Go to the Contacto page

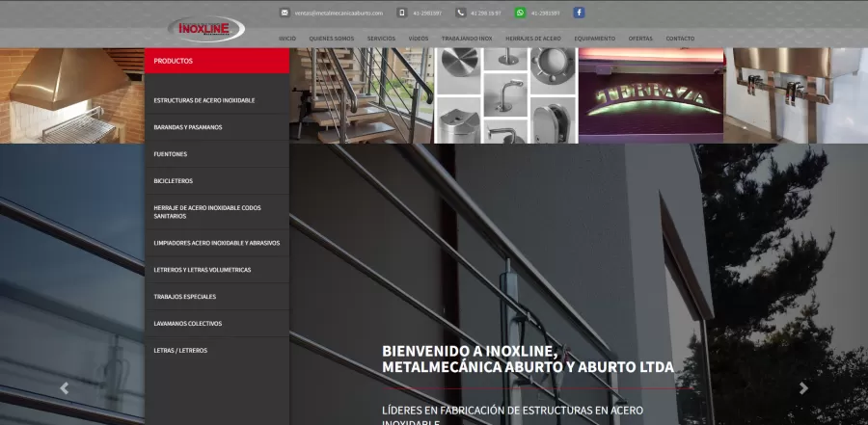click(679, 39)
